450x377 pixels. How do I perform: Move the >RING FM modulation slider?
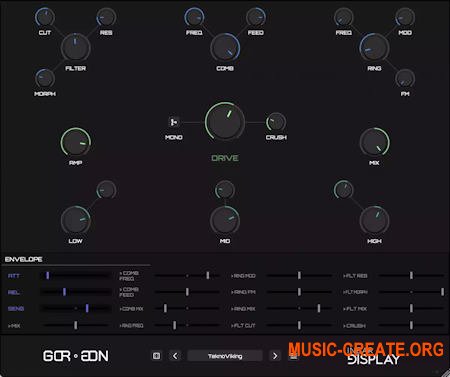tap(299, 292)
